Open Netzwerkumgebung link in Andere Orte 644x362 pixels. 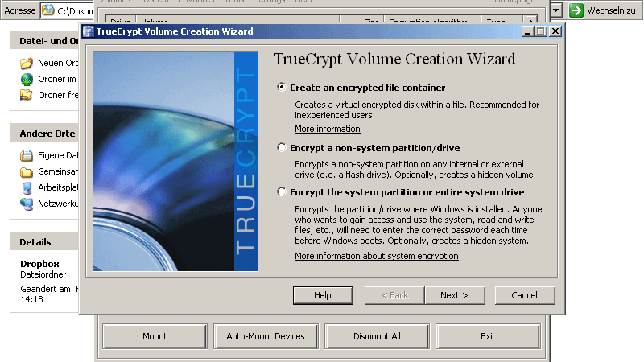pyautogui.click(x=57, y=204)
